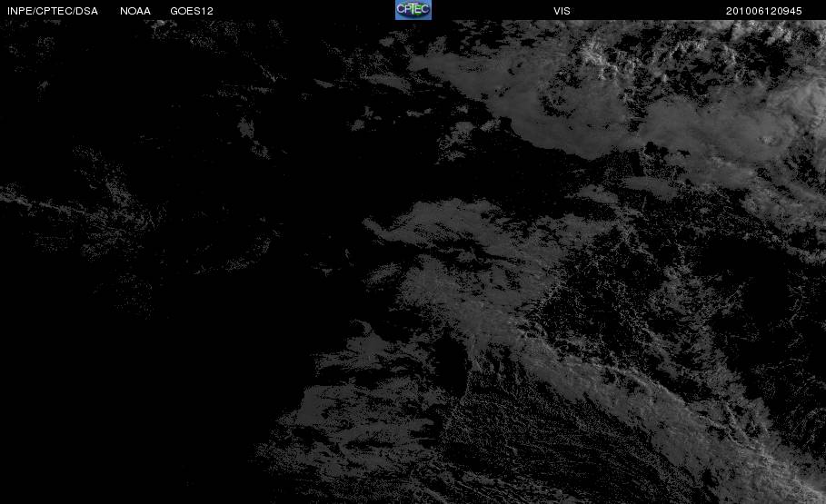Click the NOAA label
826x504 pixels.
tap(135, 11)
